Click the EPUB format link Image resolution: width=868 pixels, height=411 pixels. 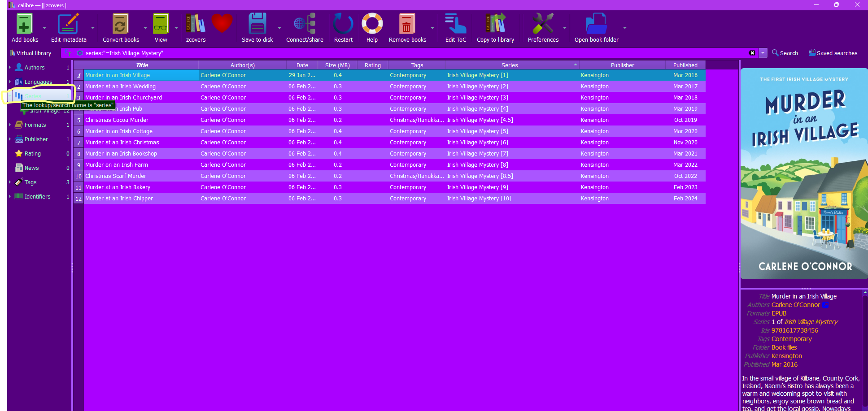tap(779, 313)
